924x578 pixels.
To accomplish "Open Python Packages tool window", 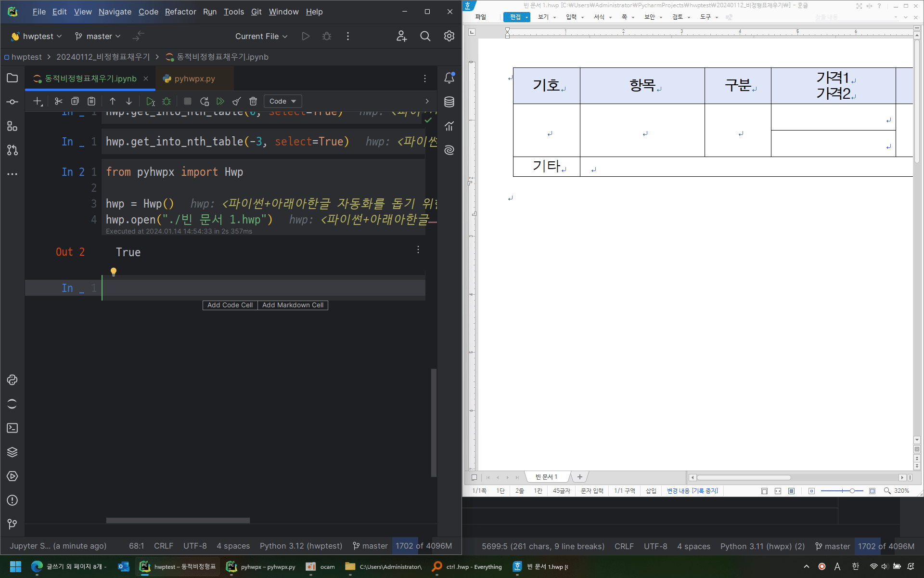I will pos(13,452).
